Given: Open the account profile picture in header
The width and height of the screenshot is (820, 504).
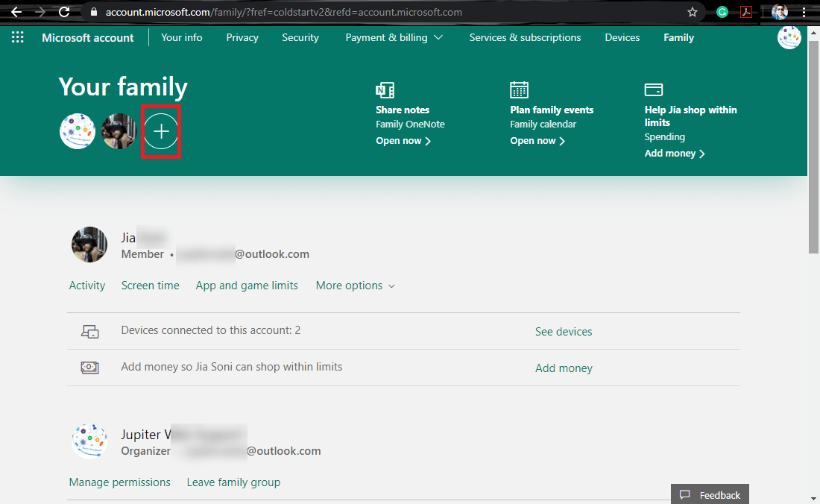Looking at the screenshot, I should click(789, 37).
